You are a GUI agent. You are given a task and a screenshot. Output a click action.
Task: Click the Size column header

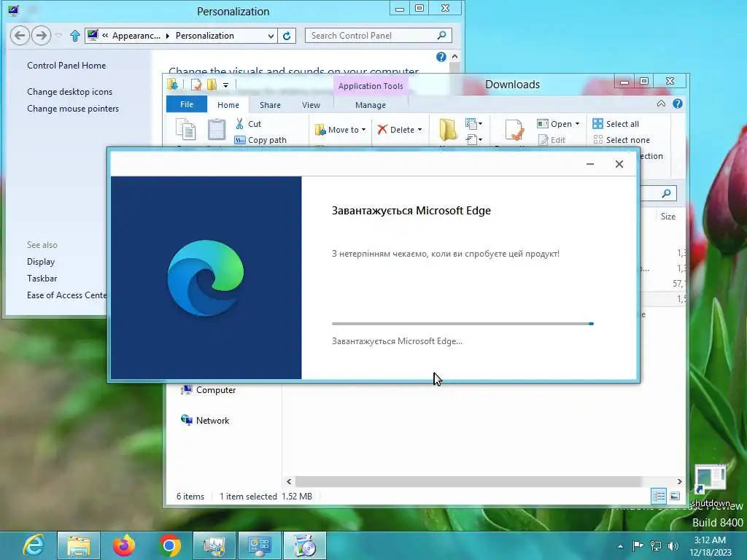tap(668, 217)
